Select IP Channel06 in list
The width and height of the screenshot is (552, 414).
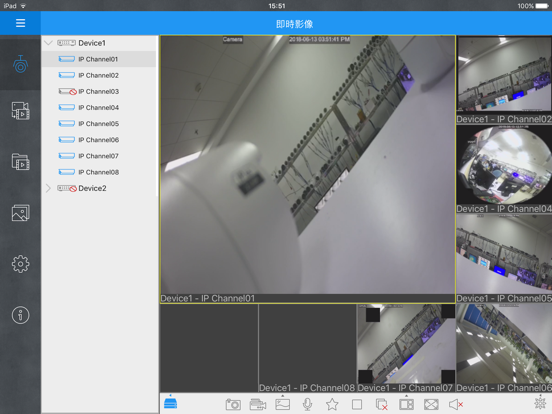[x=99, y=140]
